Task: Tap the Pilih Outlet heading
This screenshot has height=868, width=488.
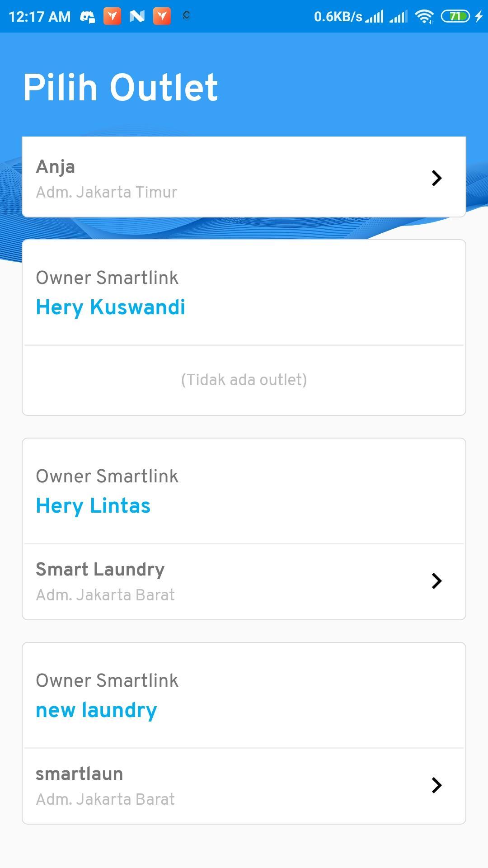Action: [121, 87]
